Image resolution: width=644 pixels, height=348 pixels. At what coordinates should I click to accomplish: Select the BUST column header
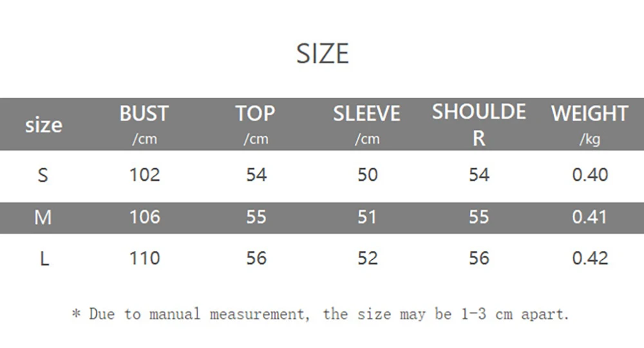144,124
